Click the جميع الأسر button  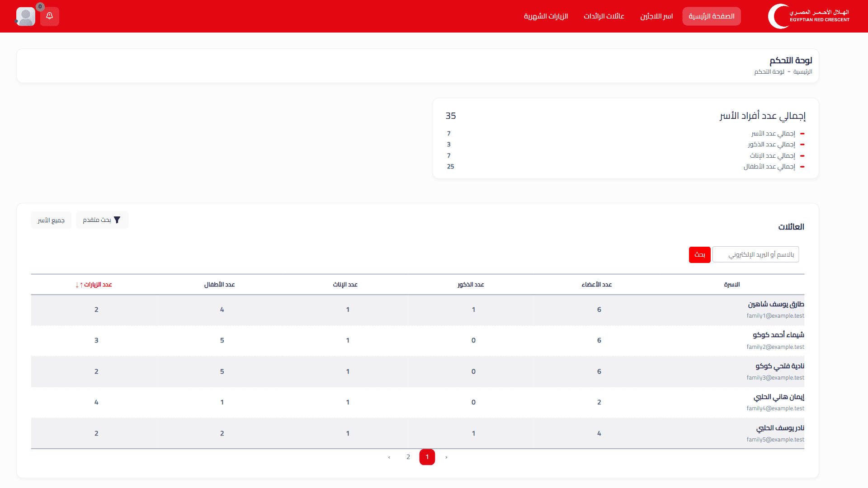tap(51, 220)
